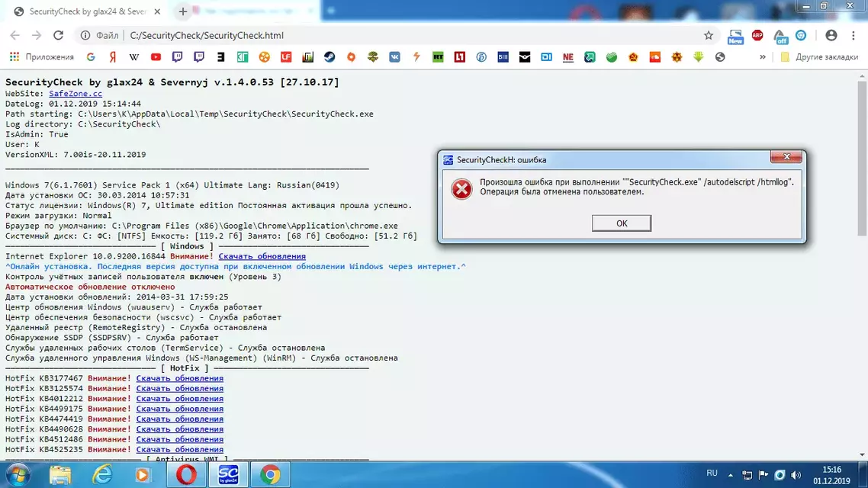Reload the SecurityCheck page
868x488 pixels.
[58, 35]
